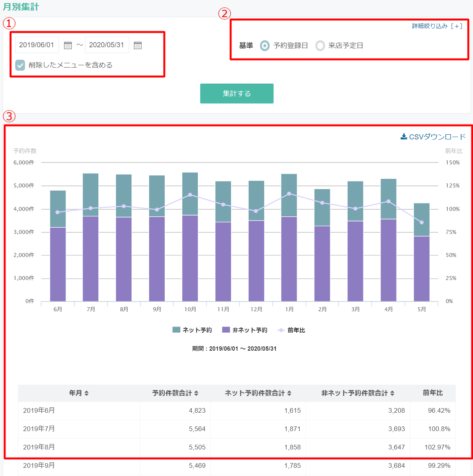The height and width of the screenshot is (476, 473).
Task: Open the start date calendar picker icon
Action: 68,45
